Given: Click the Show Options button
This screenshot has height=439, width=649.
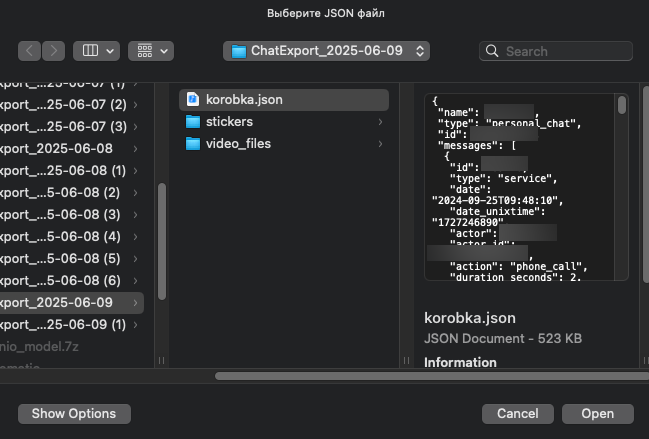Looking at the screenshot, I should coord(74,414).
